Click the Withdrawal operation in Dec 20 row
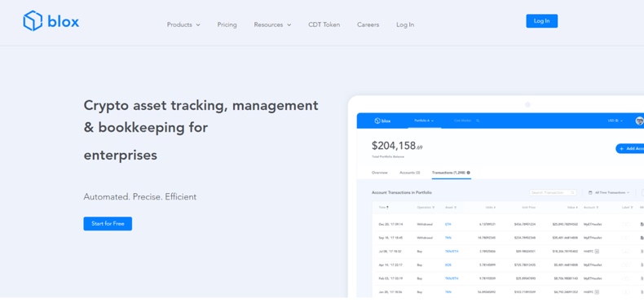This screenshot has width=644, height=307. tap(425, 225)
